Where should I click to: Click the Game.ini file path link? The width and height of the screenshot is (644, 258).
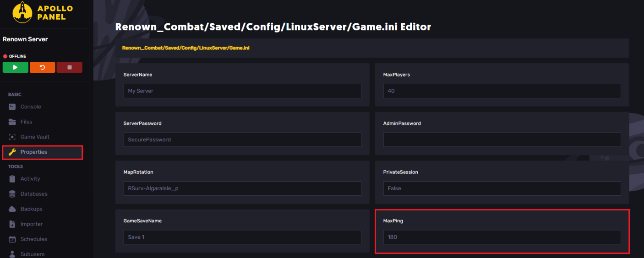click(186, 48)
